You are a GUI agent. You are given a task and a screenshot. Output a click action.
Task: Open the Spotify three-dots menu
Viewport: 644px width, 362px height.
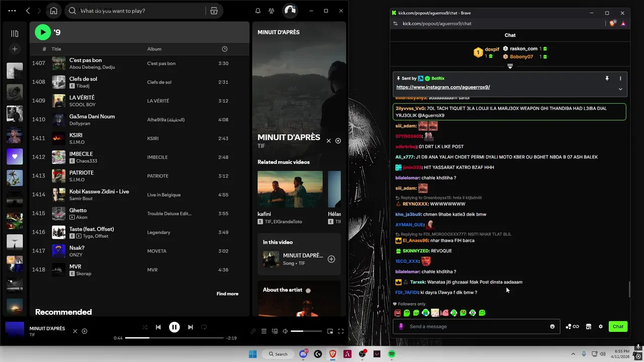pos(12,11)
